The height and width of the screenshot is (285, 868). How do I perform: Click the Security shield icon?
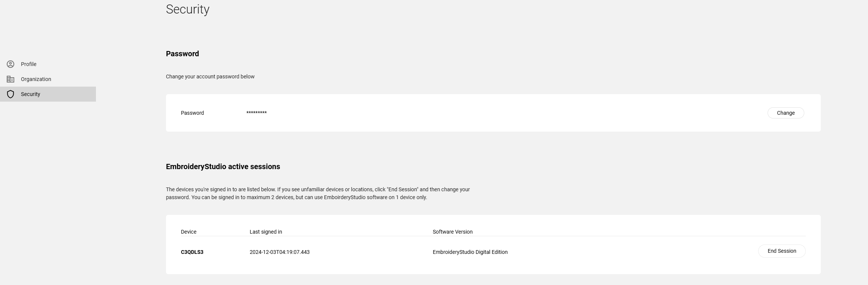point(10,94)
